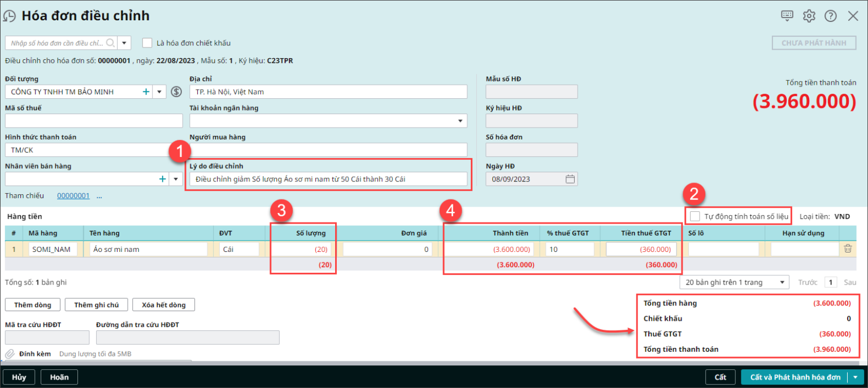This screenshot has width=868, height=388.
Task: Click the currency dollar icon beside customer
Action: (176, 91)
